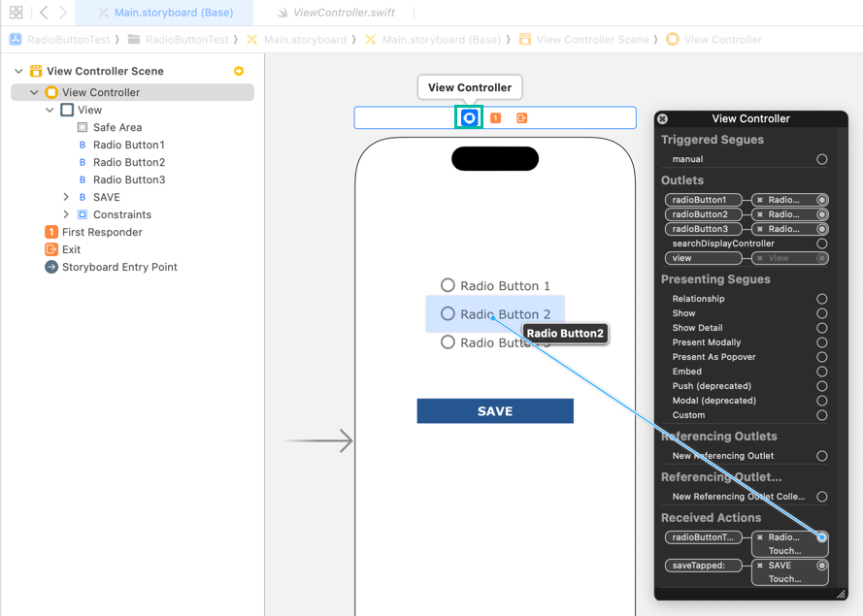Select Radio Button 2 on canvas
The image size is (863, 616).
point(495,313)
